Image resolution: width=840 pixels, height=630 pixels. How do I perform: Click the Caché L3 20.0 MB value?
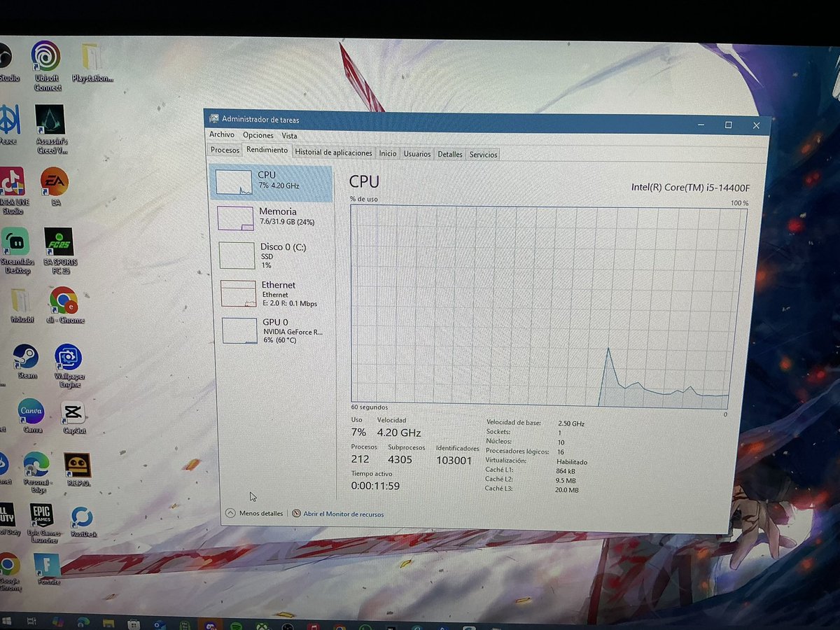click(567, 490)
